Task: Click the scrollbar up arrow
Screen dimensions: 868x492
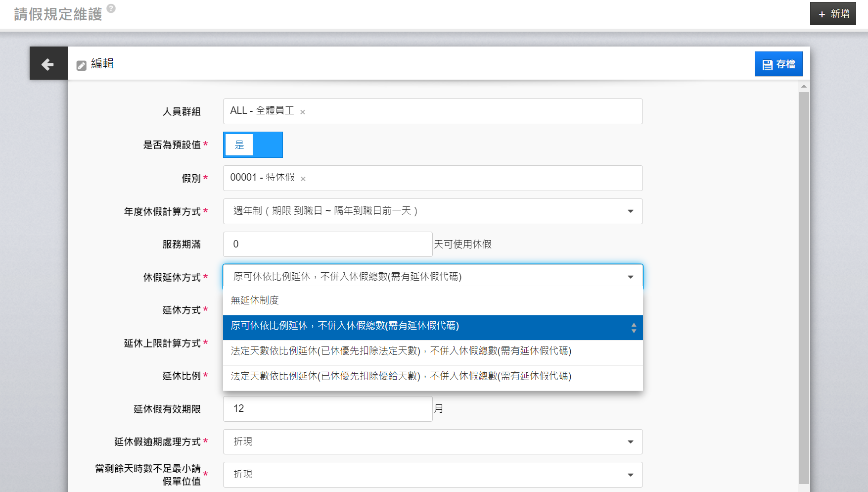Action: pos(804,87)
